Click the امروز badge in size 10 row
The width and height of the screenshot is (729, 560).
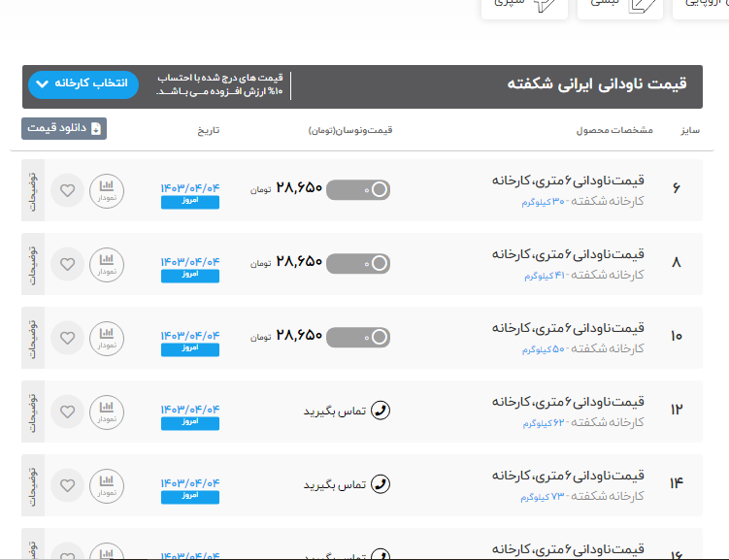click(x=190, y=349)
